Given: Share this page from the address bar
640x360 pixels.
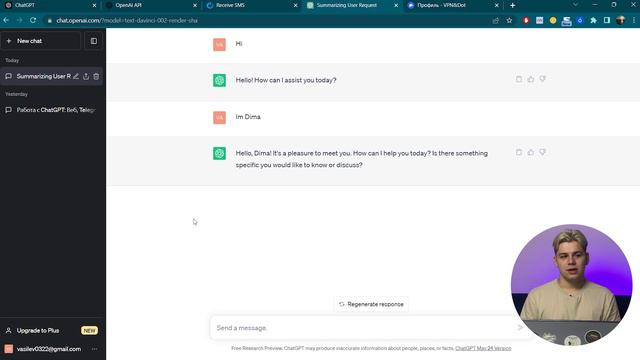Looking at the screenshot, I should 496,20.
